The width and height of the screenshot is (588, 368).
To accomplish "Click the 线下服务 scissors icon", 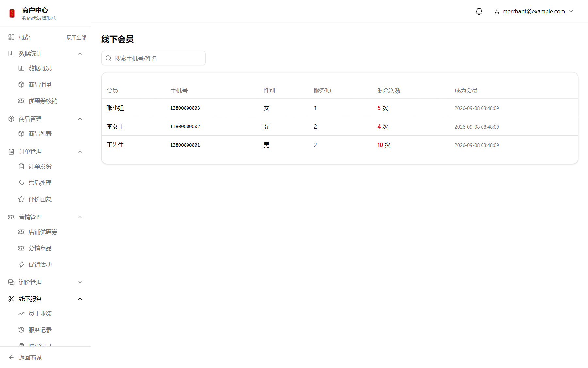I will [11, 299].
